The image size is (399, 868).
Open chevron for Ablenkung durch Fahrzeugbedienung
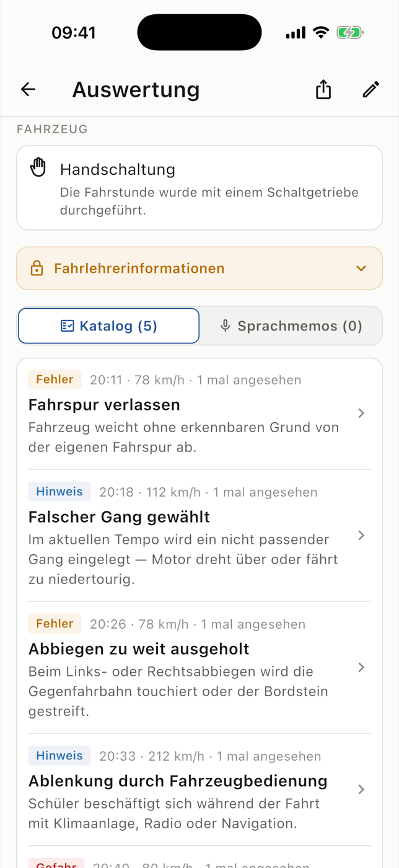click(361, 789)
